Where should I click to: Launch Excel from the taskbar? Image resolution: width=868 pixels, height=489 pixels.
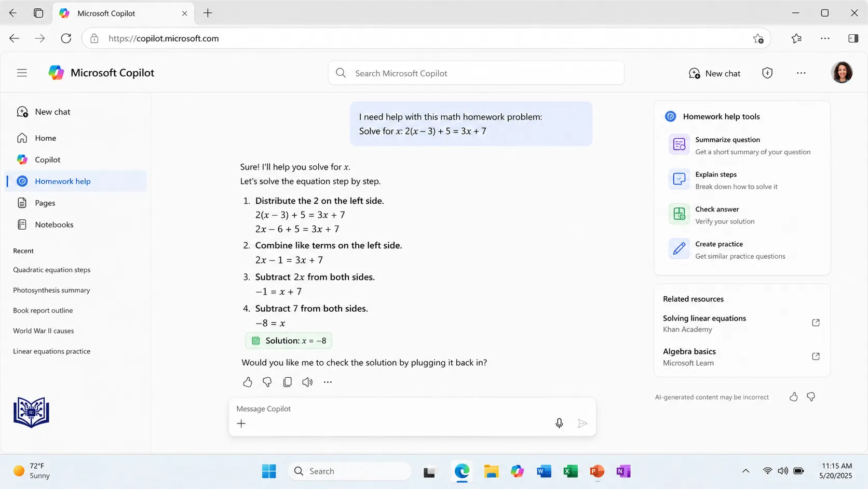pos(571,471)
